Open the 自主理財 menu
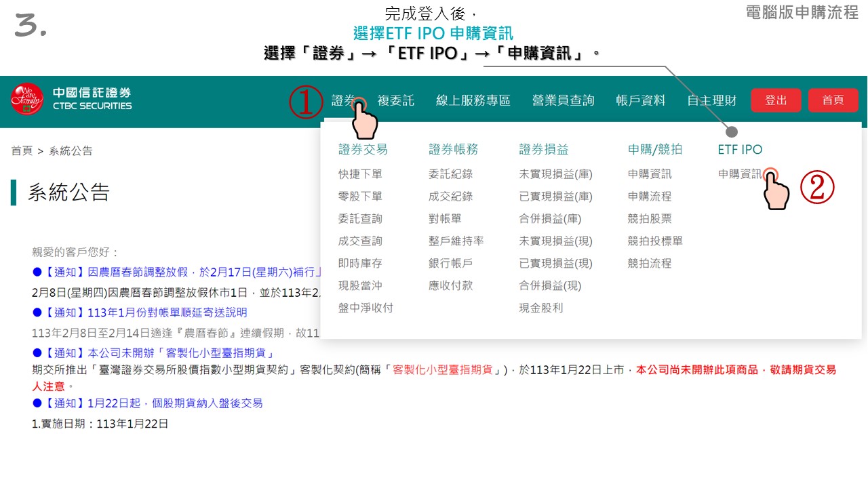868x488 pixels. [x=711, y=100]
